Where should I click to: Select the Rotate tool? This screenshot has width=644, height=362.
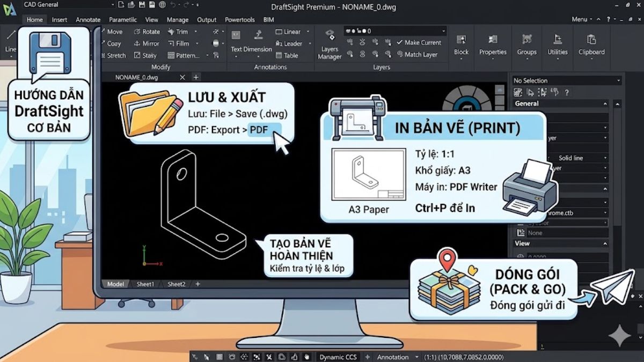coord(147,32)
